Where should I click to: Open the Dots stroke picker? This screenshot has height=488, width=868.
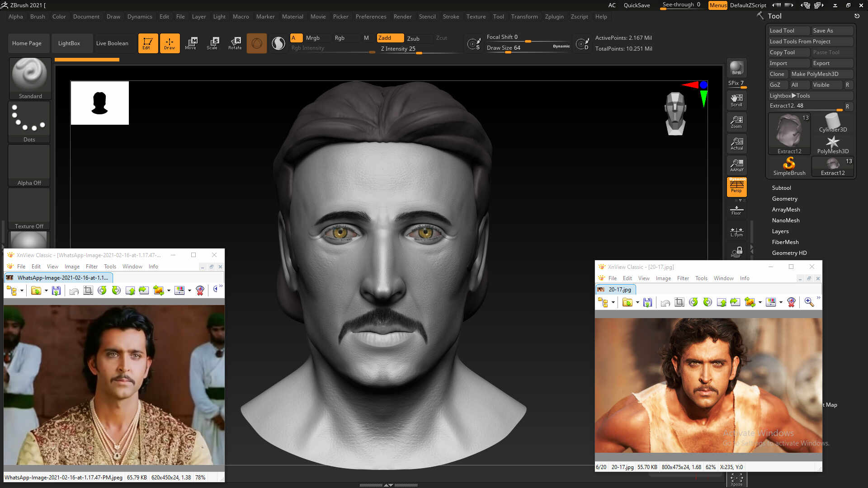pos(29,122)
